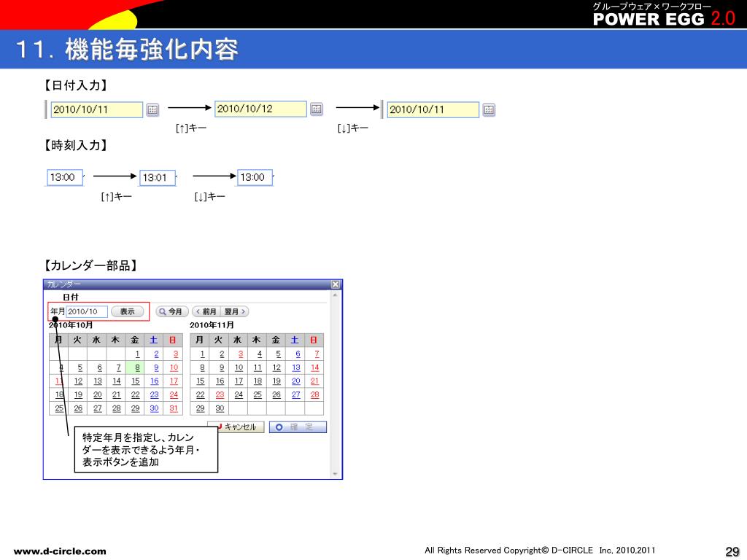Select October 22 in the calendar
Viewport: 747px width, 560px height.
pos(136,394)
